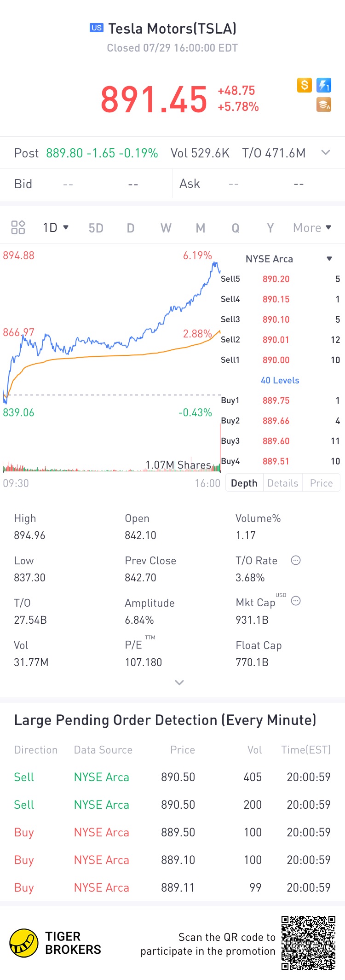
Task: Tap the info icon beside T/O Rate
Action: 296,560
